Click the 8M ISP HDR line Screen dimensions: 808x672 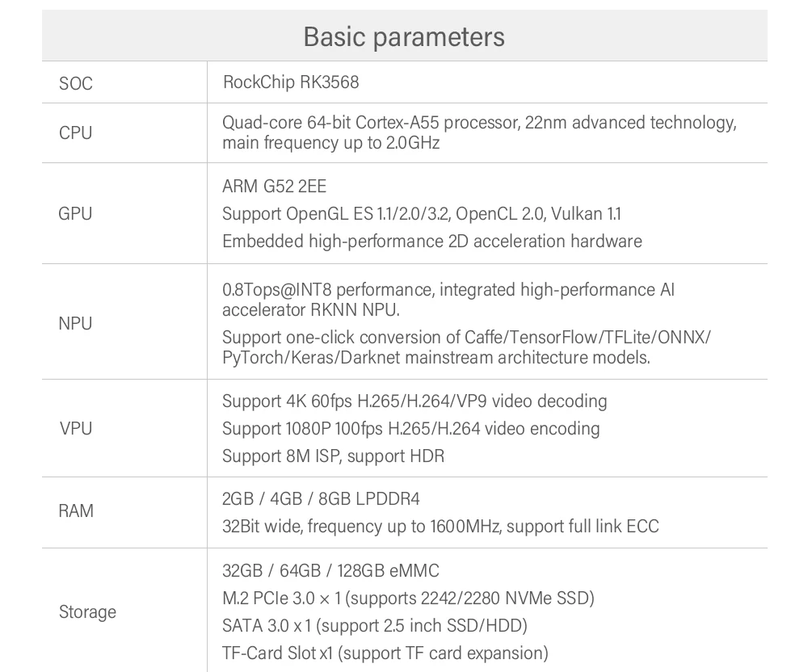[x=333, y=456]
